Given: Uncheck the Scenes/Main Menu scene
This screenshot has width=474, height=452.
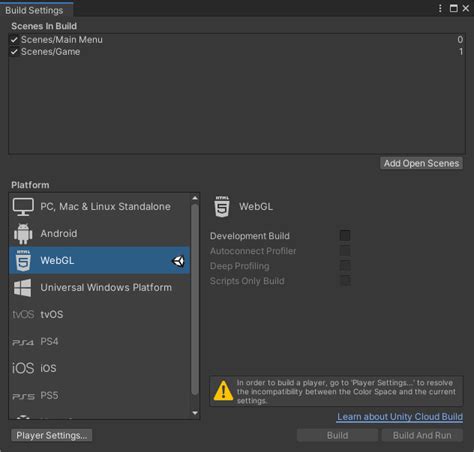Looking at the screenshot, I should tap(14, 40).
